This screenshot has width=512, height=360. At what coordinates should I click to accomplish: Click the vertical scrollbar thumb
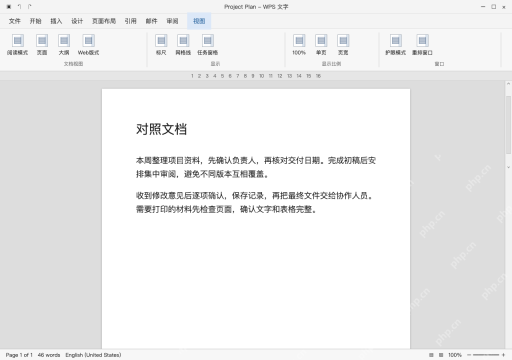point(508,124)
